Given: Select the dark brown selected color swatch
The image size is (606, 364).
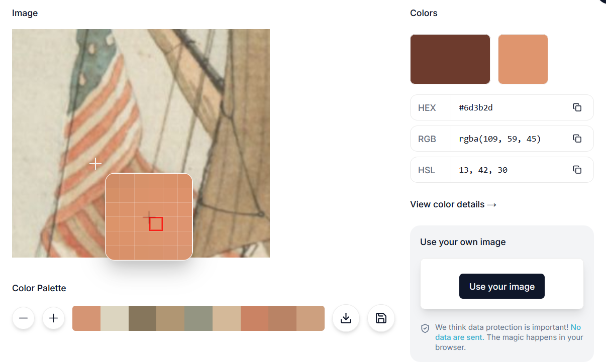Looking at the screenshot, I should (450, 59).
